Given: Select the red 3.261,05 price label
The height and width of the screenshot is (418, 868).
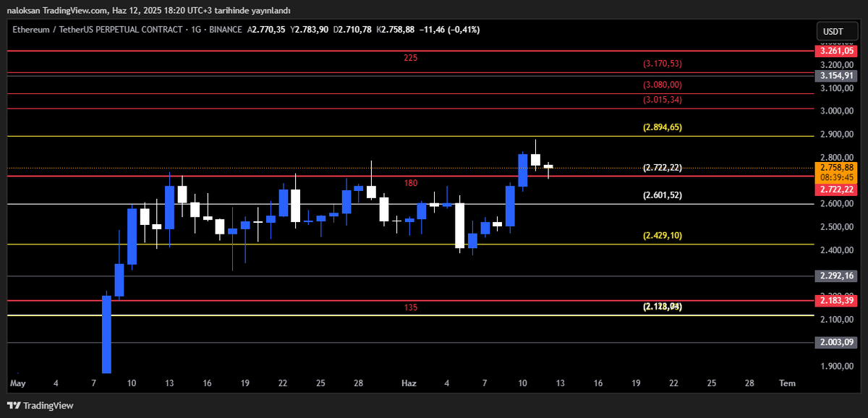Looking at the screenshot, I should coord(835,51).
